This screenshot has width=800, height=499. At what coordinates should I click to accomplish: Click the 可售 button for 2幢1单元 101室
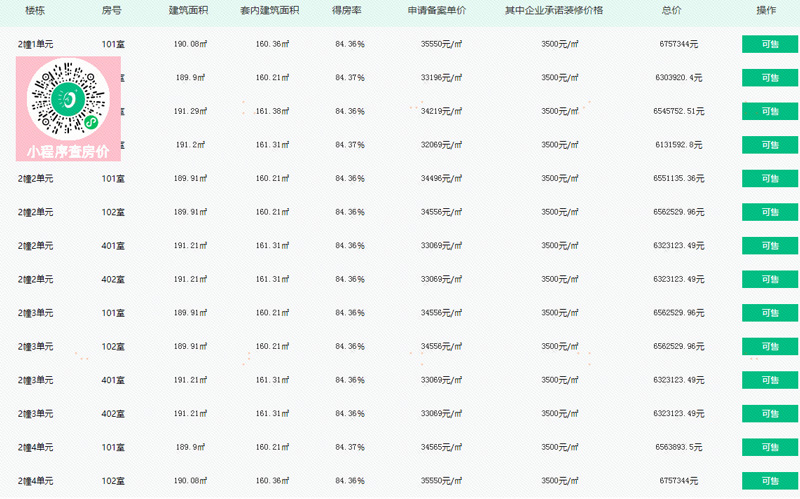tap(770, 44)
